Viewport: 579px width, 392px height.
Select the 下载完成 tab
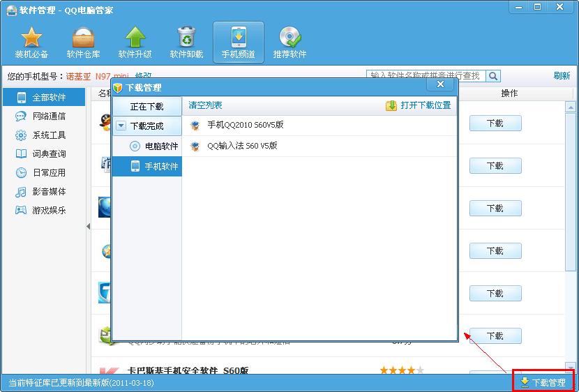(147, 126)
